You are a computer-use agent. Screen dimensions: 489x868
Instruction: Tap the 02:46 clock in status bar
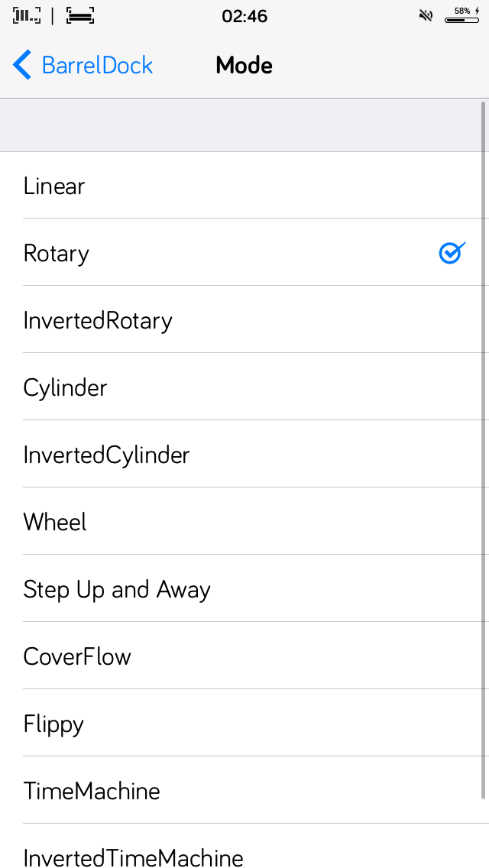(x=244, y=16)
